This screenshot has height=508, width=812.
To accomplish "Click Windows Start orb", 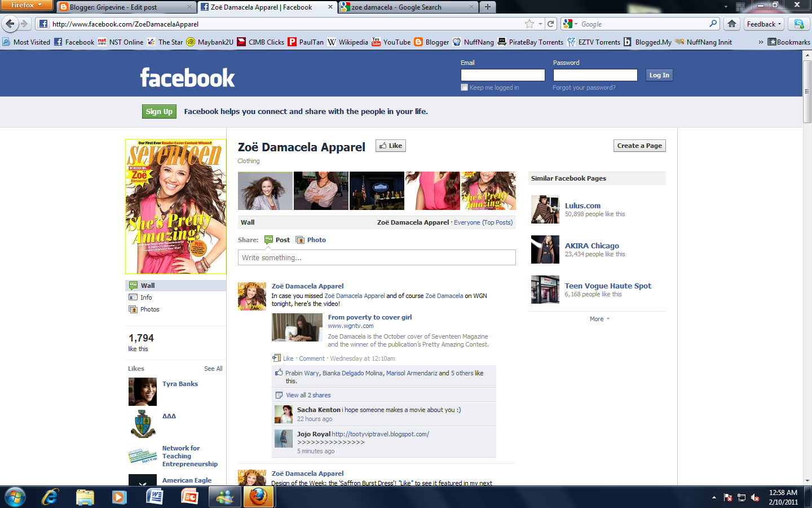I will click(x=15, y=497).
